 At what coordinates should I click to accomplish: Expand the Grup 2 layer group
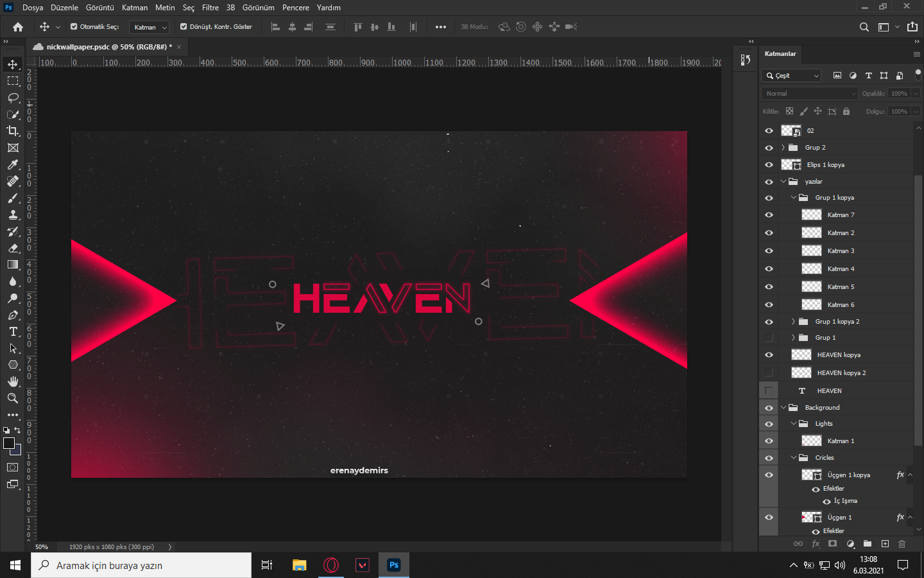click(783, 148)
